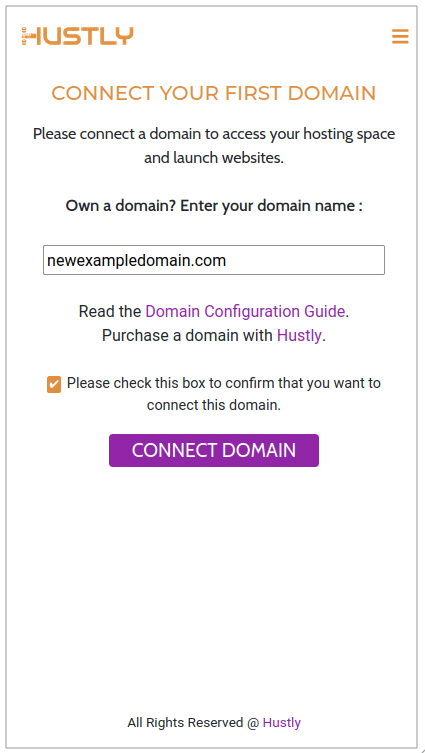Viewport: 425px width, 753px height.
Task: Click the 'Purchase a domain with' text
Action: point(187,335)
